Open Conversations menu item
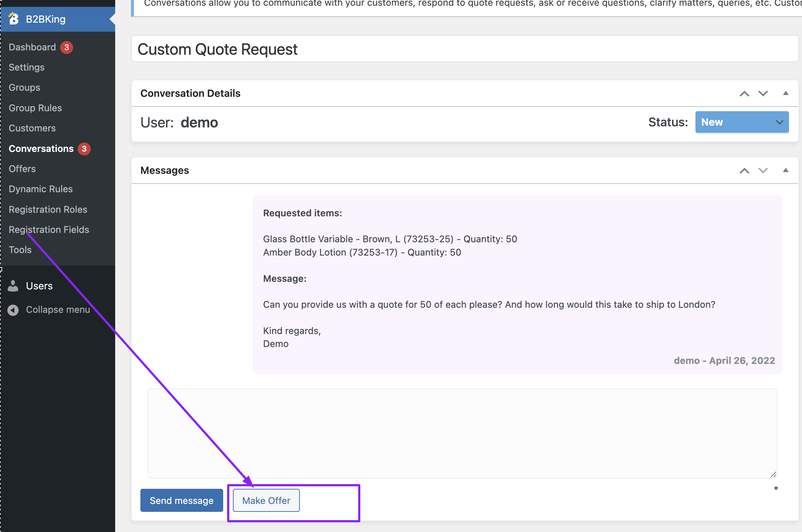Image resolution: width=802 pixels, height=532 pixels. (x=41, y=149)
